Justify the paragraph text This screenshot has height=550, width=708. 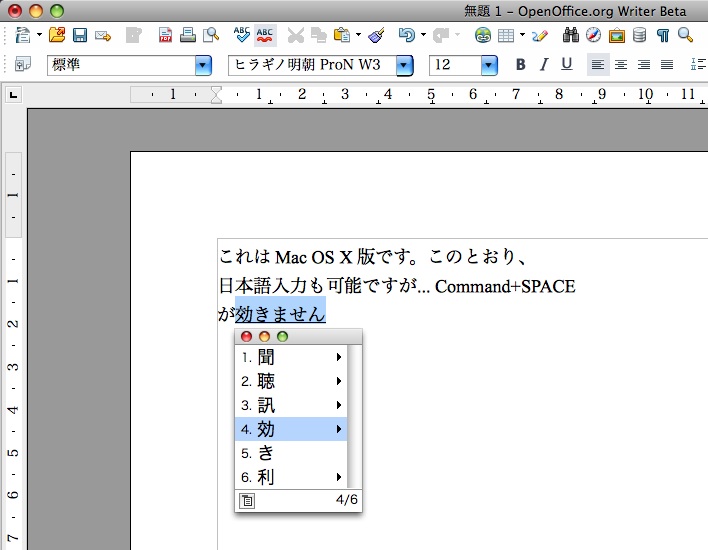click(667, 65)
